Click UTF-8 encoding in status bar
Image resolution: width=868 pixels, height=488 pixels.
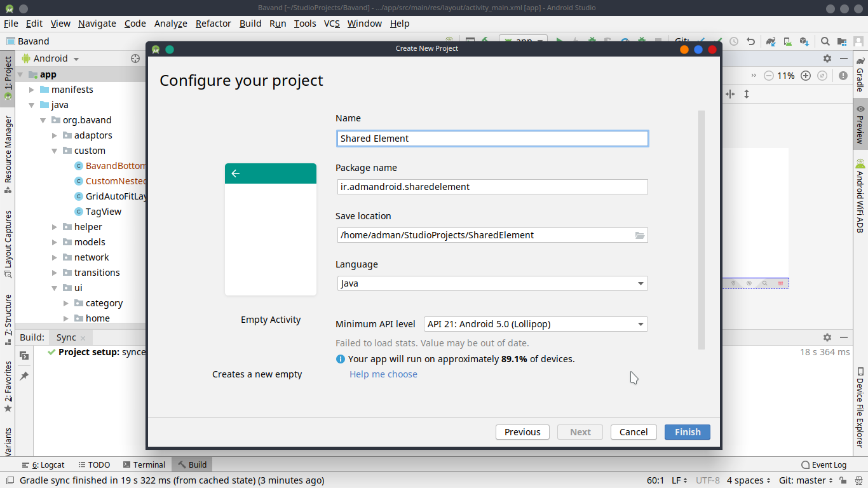(708, 481)
